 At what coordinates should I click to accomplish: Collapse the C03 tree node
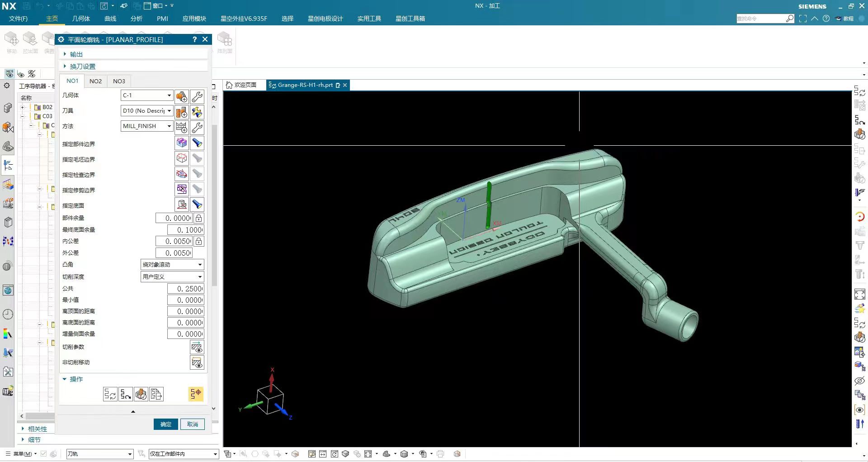pos(23,116)
